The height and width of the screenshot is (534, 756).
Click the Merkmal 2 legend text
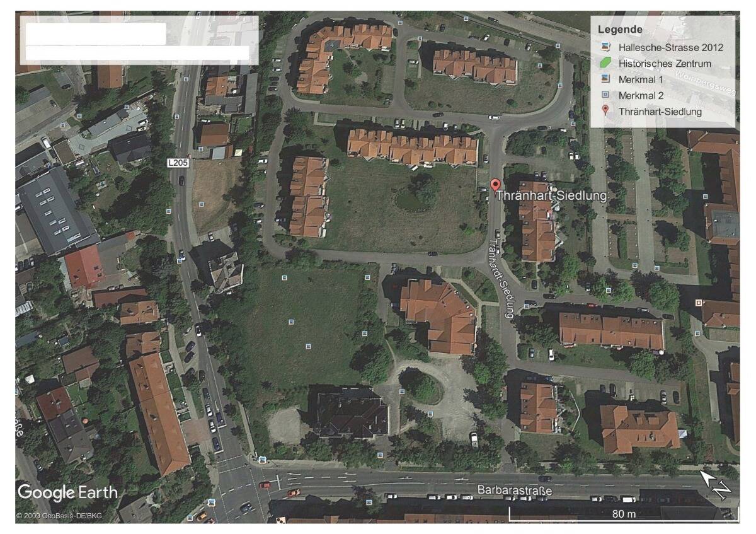(x=641, y=95)
